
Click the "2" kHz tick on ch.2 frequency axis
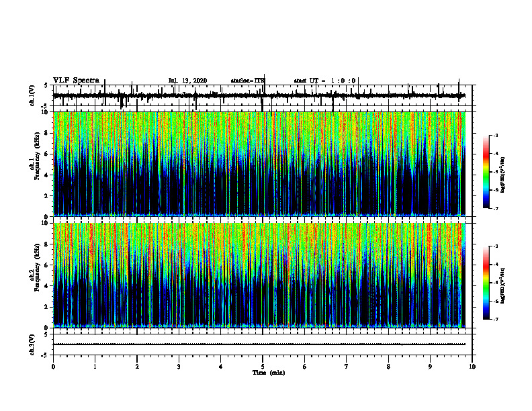click(47, 307)
